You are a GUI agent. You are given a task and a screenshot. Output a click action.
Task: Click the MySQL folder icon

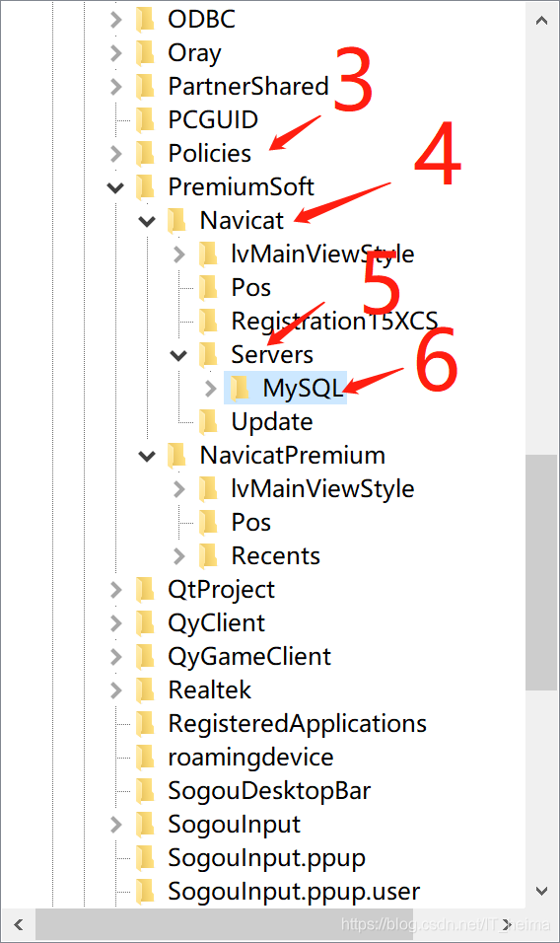pos(240,388)
